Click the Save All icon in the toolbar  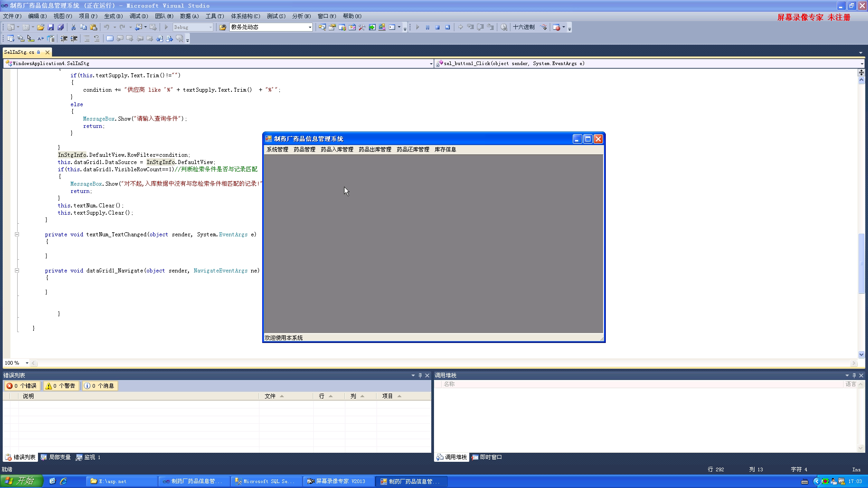(61, 27)
